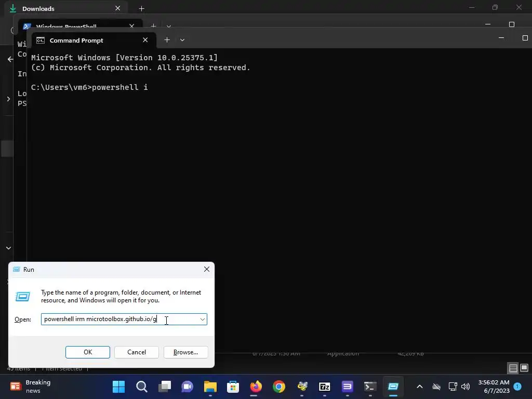Open Microsoft Store from taskbar

(233, 387)
